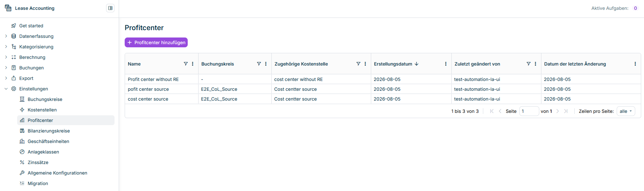The width and height of the screenshot is (644, 191).
Task: Click the Seite page number input field
Action: 529,111
